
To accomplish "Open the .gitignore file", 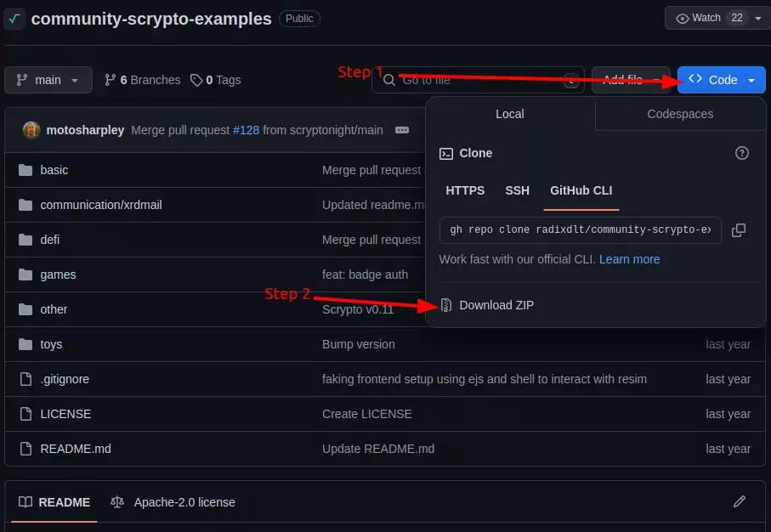I will coord(65,379).
